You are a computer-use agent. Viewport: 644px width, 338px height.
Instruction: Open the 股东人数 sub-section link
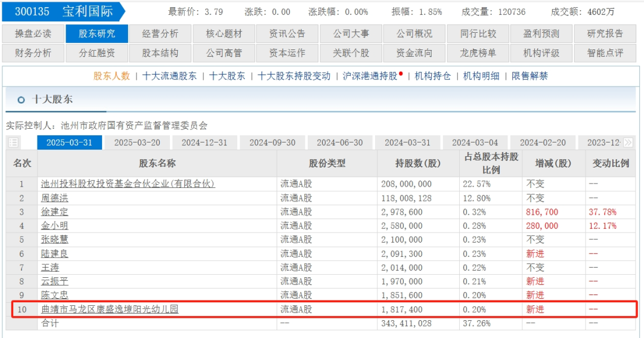112,76
